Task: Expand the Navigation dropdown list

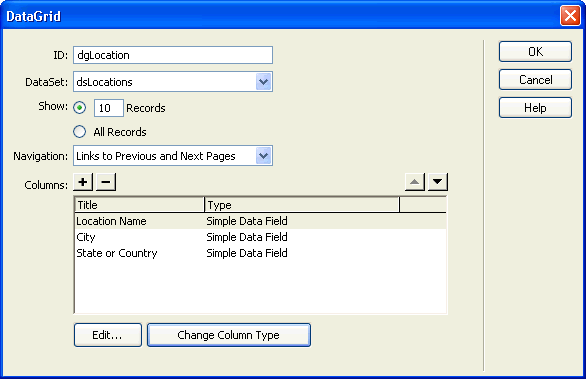Action: point(263,155)
